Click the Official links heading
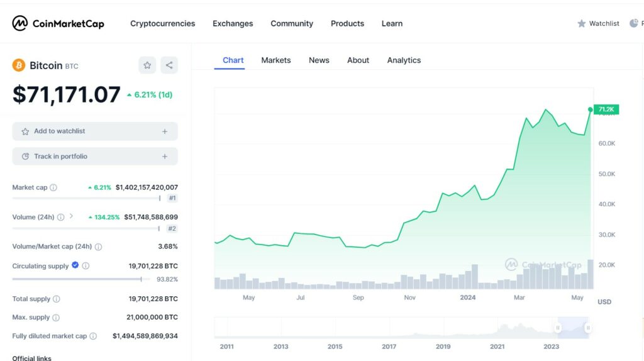 (x=31, y=358)
